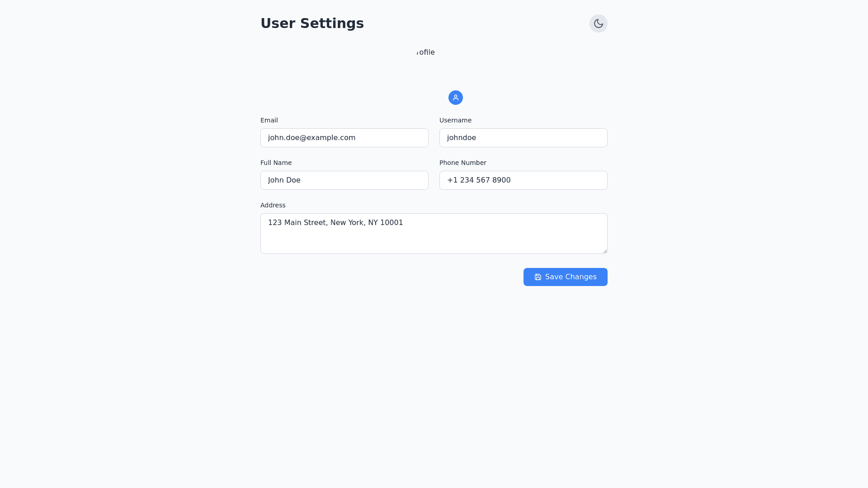The image size is (868, 488).
Task: Click the johndoe username value
Action: point(461,138)
